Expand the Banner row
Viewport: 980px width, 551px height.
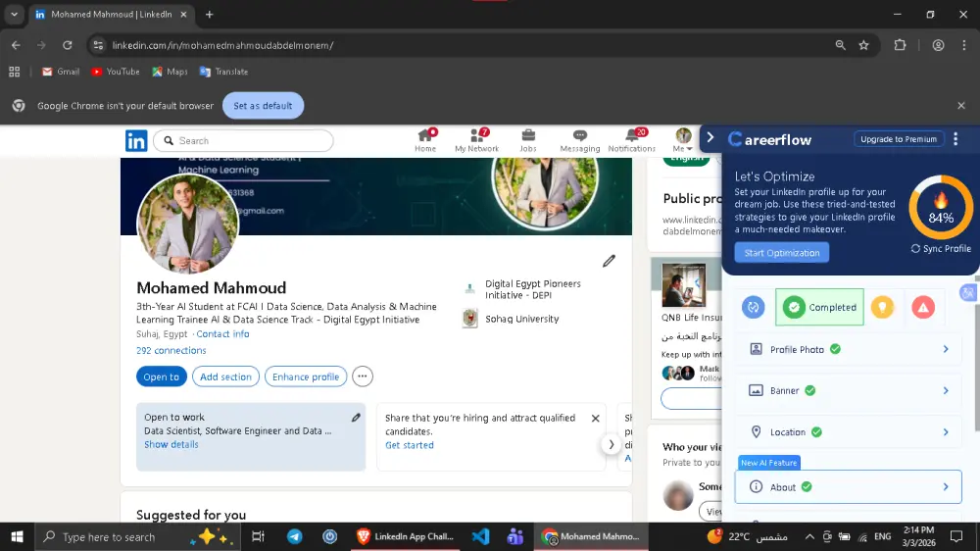[x=848, y=391]
